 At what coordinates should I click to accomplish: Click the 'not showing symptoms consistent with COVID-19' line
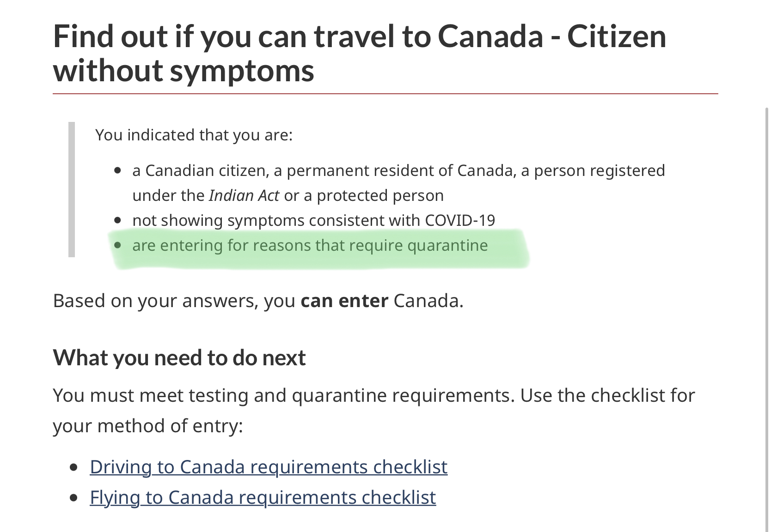(314, 220)
